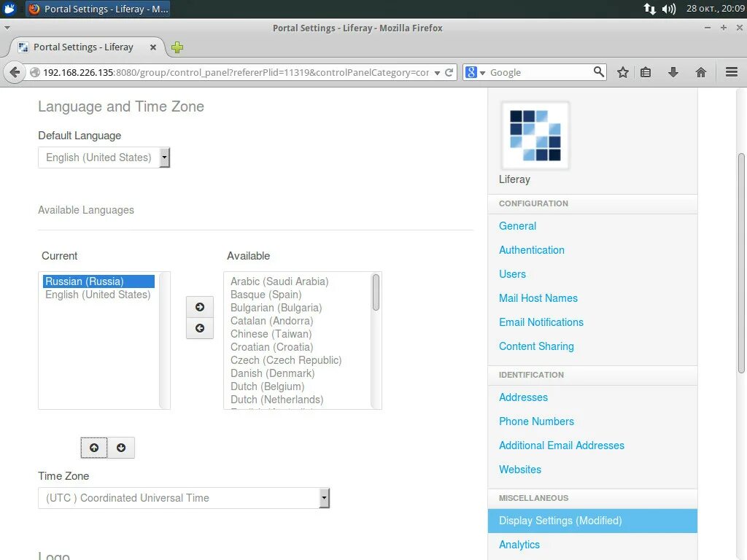Open Email Notifications settings
This screenshot has height=560, width=747.
(x=541, y=322)
